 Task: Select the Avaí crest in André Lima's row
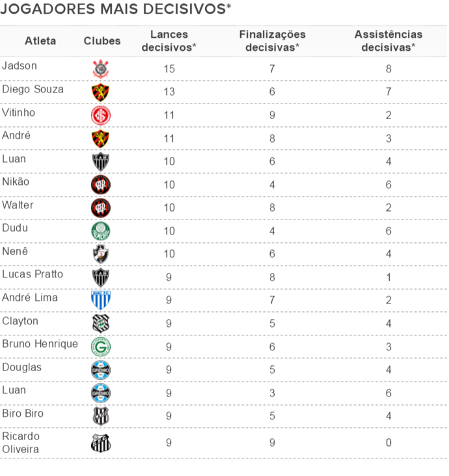pos(100,300)
